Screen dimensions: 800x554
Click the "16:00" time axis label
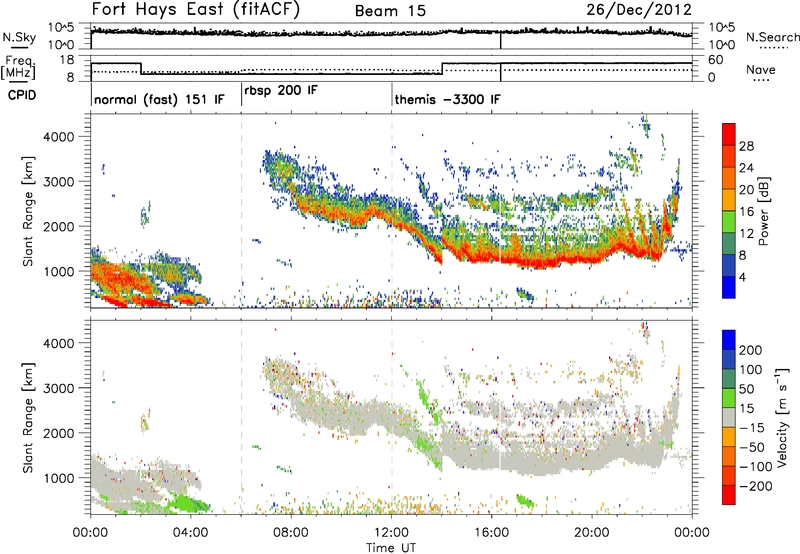491,533
